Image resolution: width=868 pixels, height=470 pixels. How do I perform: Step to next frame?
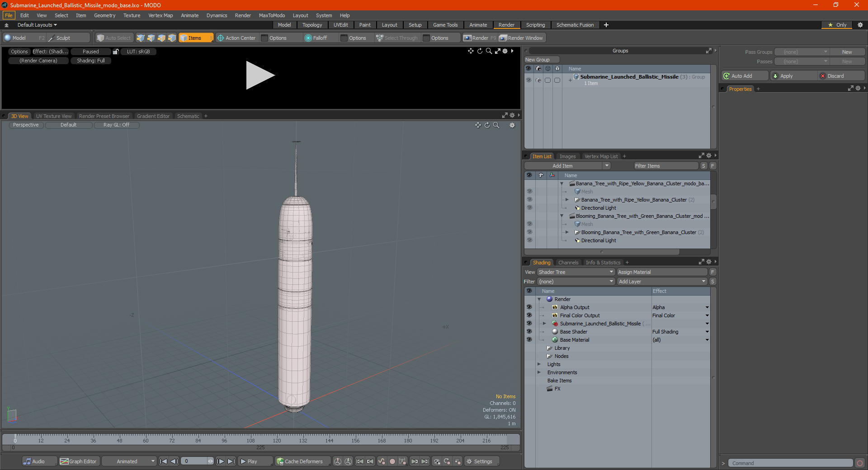click(220, 461)
